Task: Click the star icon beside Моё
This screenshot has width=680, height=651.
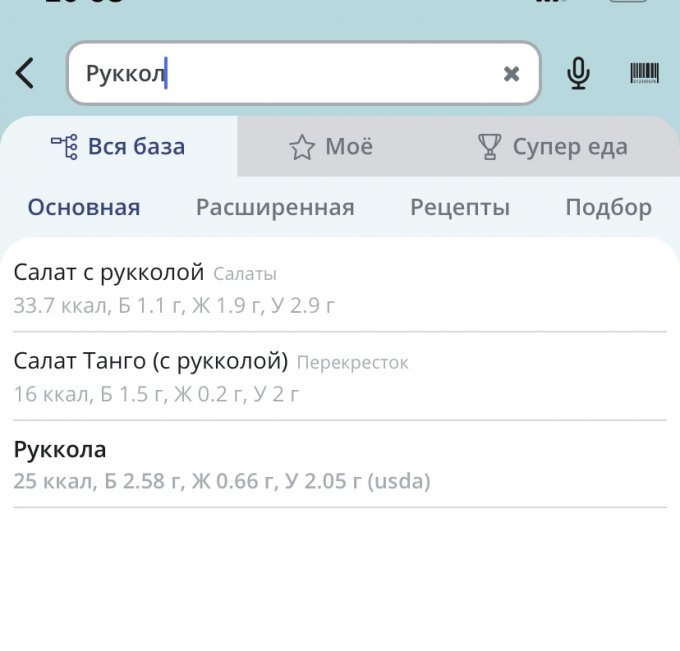Action: click(x=301, y=148)
